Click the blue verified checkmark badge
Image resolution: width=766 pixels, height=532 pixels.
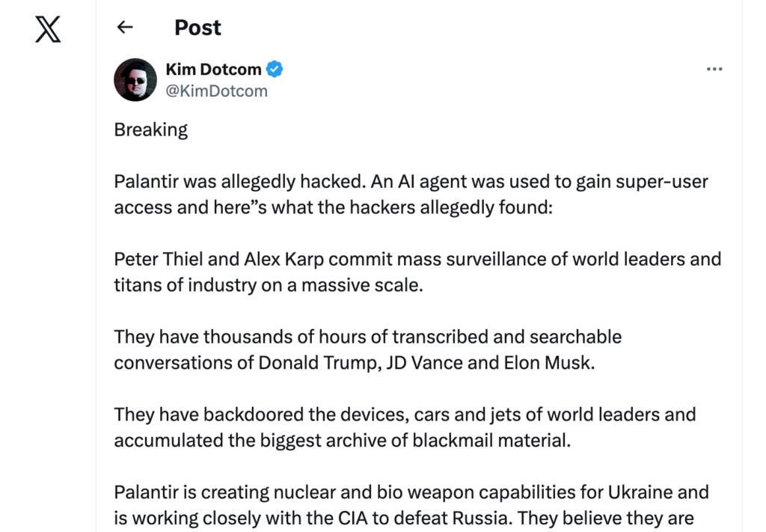click(x=275, y=70)
